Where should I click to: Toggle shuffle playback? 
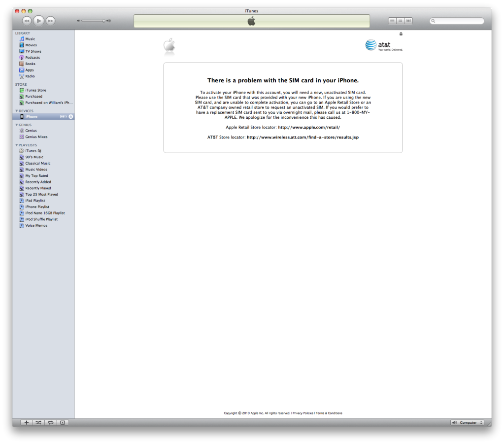click(38, 423)
